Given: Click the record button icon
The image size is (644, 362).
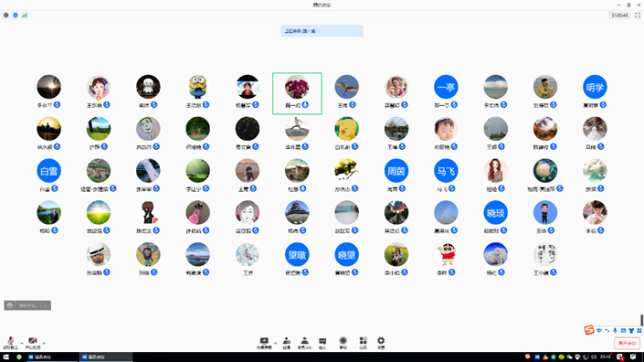Looking at the screenshot, I should tap(343, 341).
